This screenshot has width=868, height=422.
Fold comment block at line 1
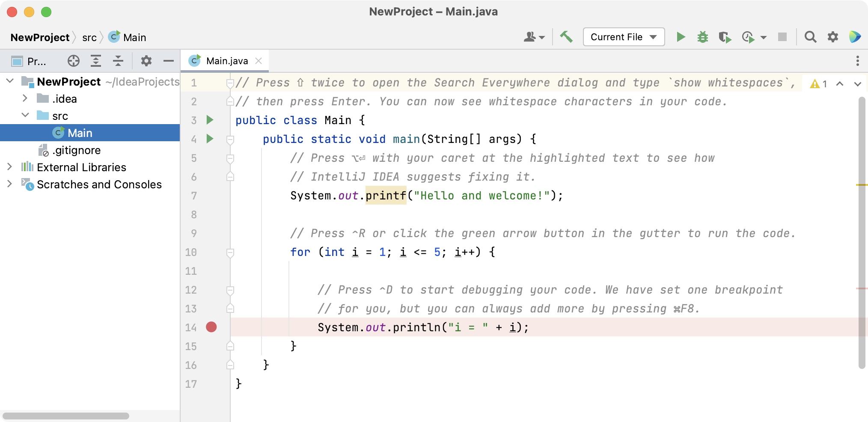[x=230, y=83]
